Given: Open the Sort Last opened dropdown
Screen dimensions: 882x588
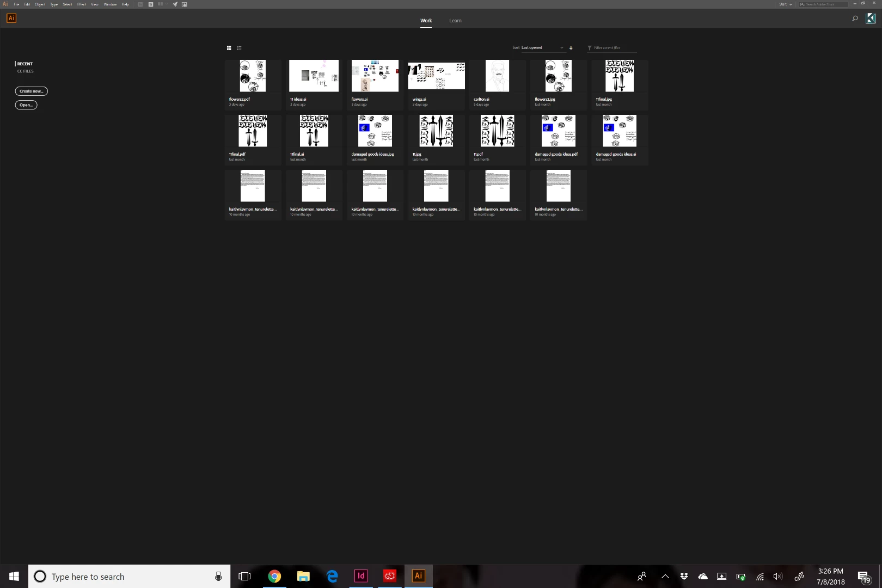Looking at the screenshot, I should (542, 48).
